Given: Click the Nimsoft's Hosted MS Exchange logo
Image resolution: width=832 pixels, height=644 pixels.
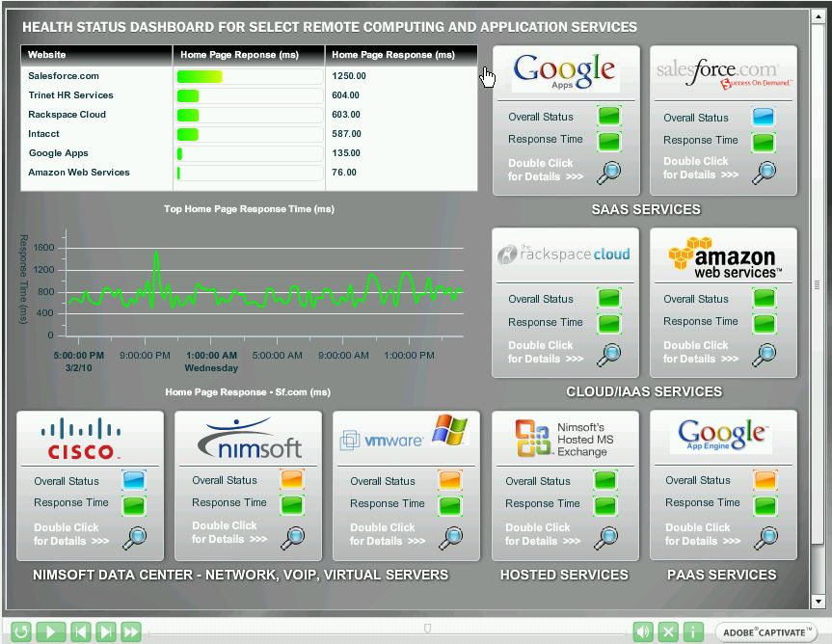Looking at the screenshot, I should tap(565, 439).
